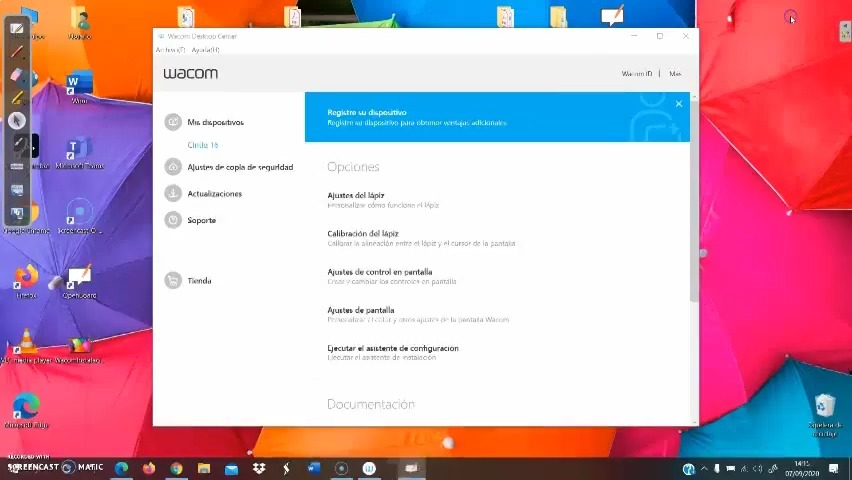The image size is (852, 480).
Task: Click the virtual keyboard icon in floating palette
Action: 17,166
